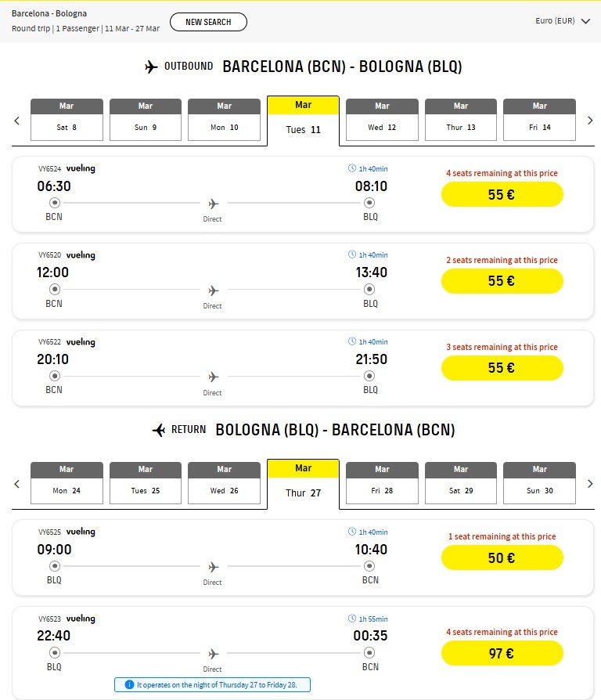601x700 pixels.
Task: Show later outbound dates with right arrow
Action: 590,121
